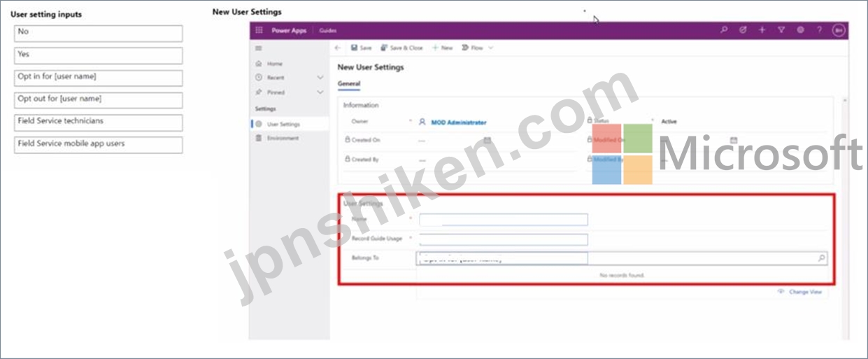Click the search magnifier in purple header
The image size is (868, 359).
tap(724, 30)
